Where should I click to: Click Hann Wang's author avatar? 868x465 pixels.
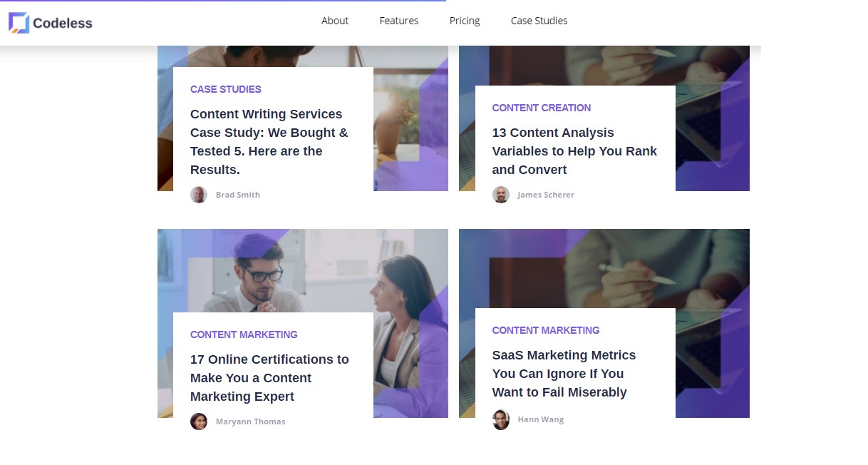[x=501, y=419]
